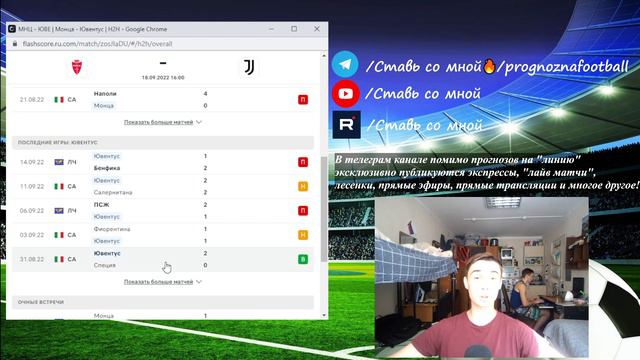Open the Бенфика team name link

point(107,168)
